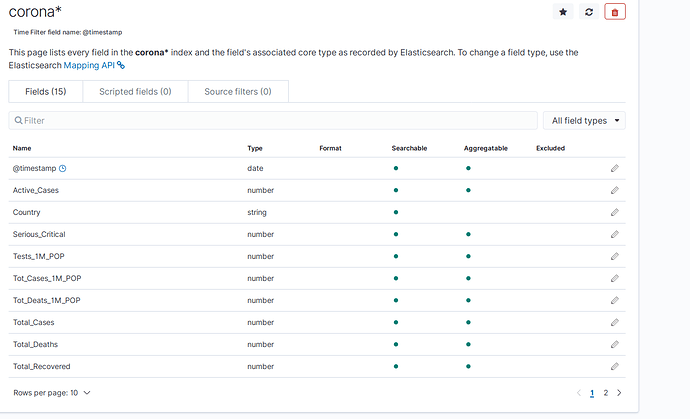The height and width of the screenshot is (419, 690).
Task: Switch to the Scripted fields tab
Action: point(135,92)
